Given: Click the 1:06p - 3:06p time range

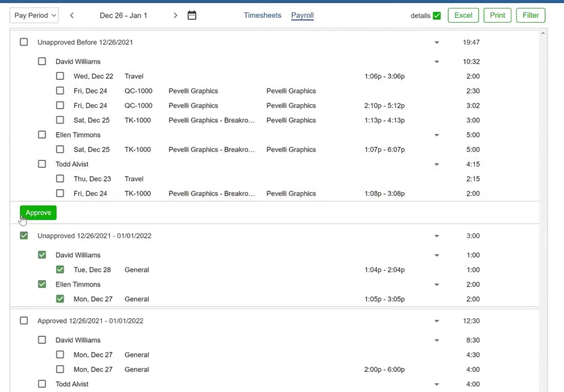Looking at the screenshot, I should pyautogui.click(x=385, y=76).
